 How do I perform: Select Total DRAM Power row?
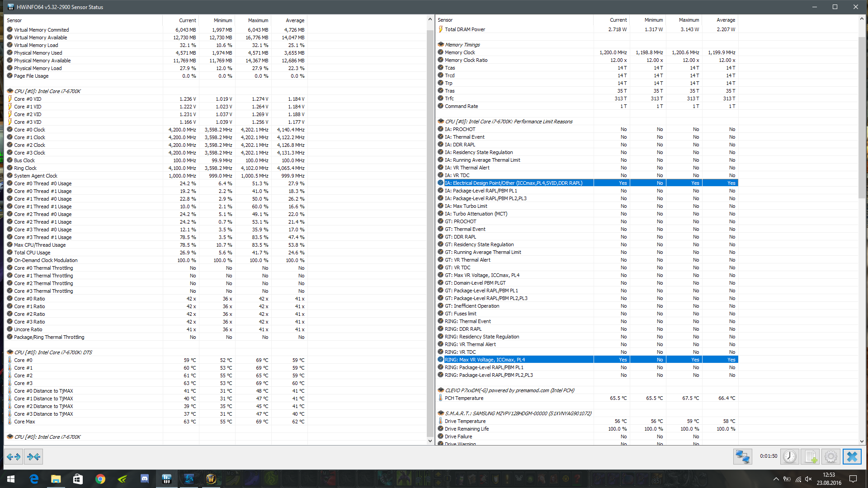(x=588, y=29)
